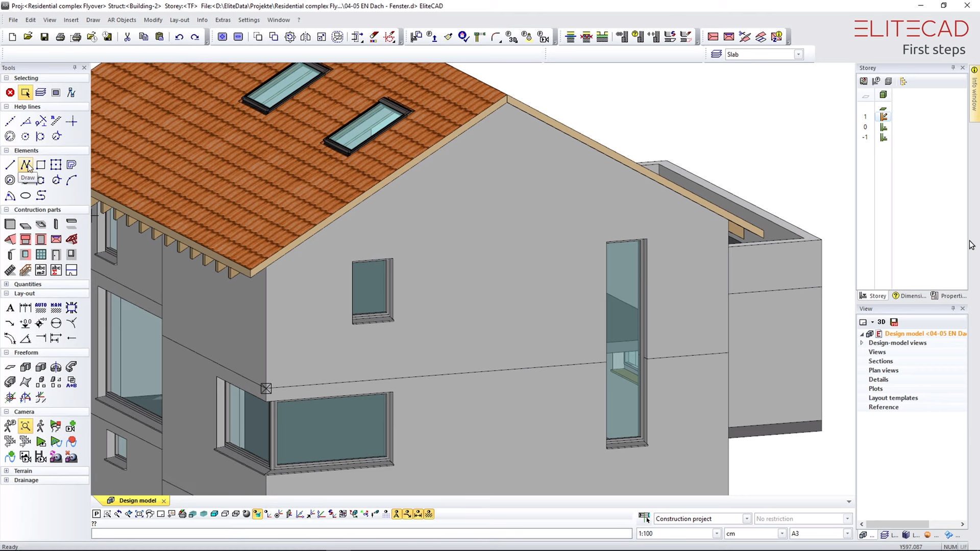This screenshot has height=551, width=980.
Task: Toggle the highlighted snap mode button
Action: pos(257,514)
